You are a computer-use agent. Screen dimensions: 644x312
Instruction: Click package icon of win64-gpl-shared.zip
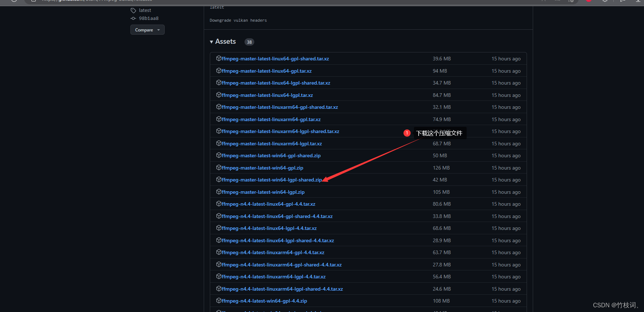219,155
